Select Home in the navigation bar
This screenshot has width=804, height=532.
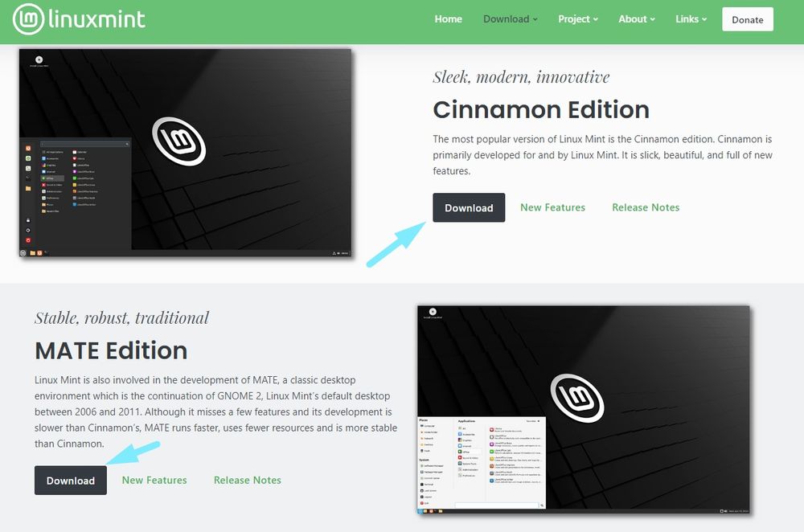[448, 18]
